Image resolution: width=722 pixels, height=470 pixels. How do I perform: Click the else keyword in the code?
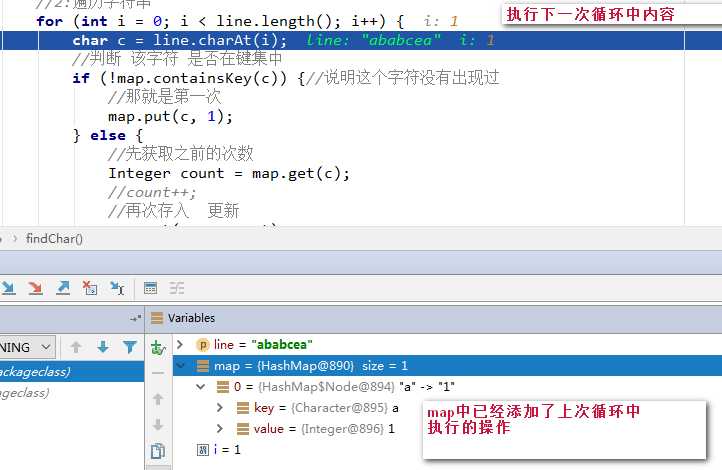[108, 136]
